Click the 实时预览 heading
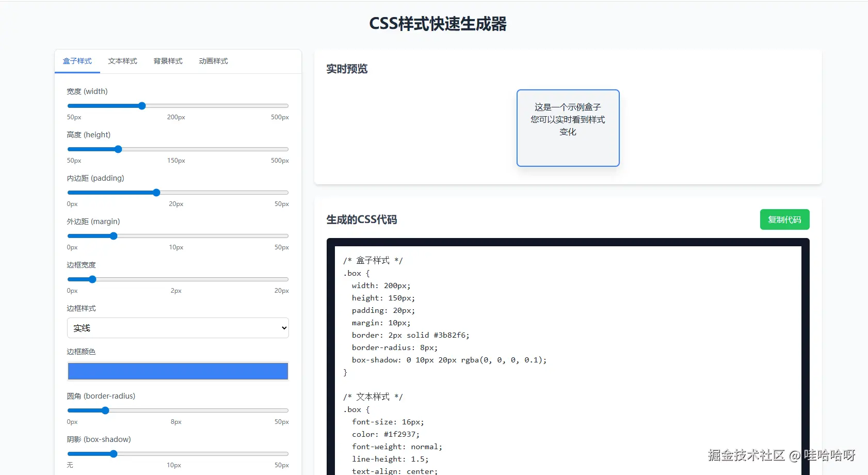868x475 pixels. click(x=347, y=69)
